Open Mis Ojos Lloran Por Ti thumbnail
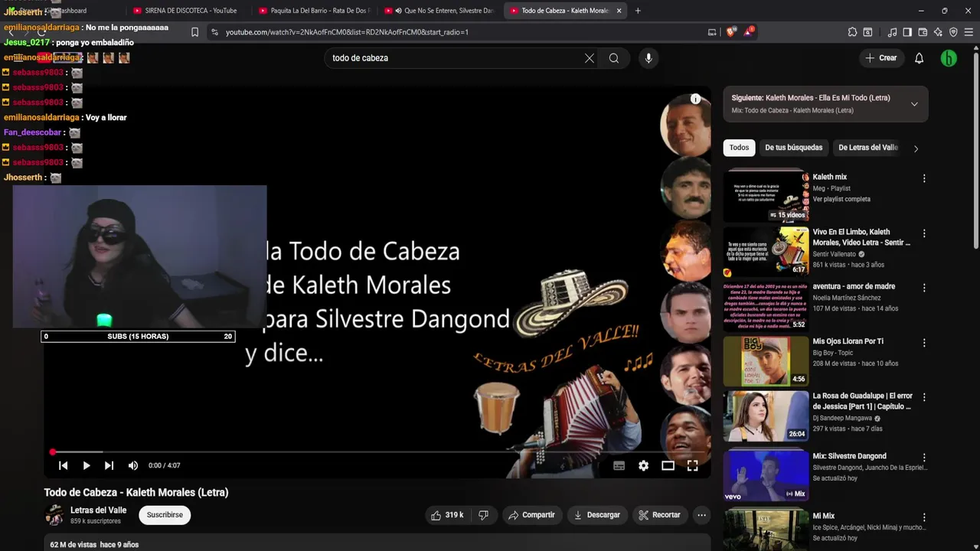The width and height of the screenshot is (980, 551). coord(766,361)
